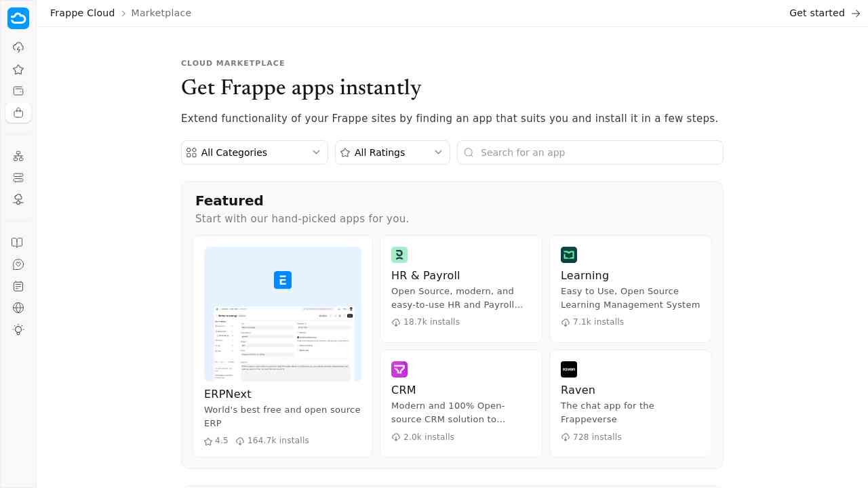Open the wallet sidebar icon
868x488 pixels.
18,91
